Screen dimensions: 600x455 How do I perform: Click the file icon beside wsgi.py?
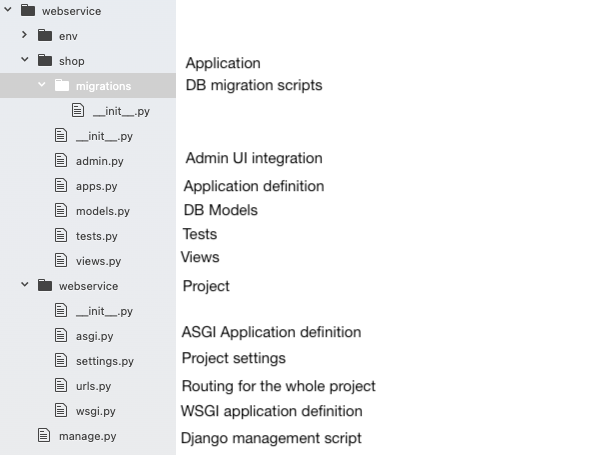[x=62, y=411]
